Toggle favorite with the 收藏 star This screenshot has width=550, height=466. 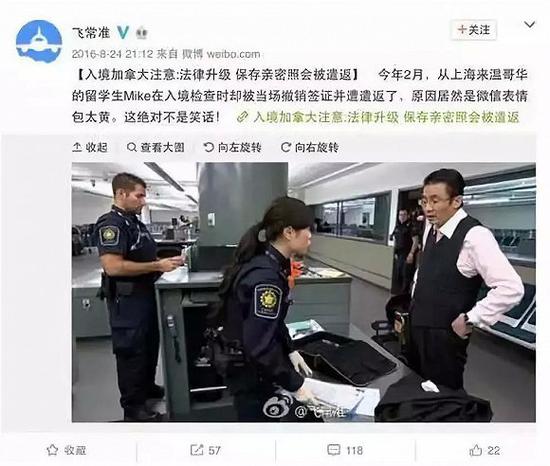pyautogui.click(x=67, y=450)
